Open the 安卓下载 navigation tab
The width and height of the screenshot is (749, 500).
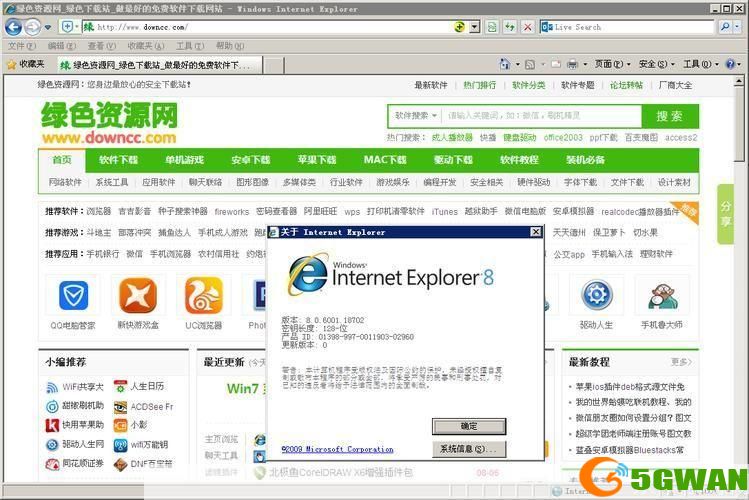(x=250, y=160)
